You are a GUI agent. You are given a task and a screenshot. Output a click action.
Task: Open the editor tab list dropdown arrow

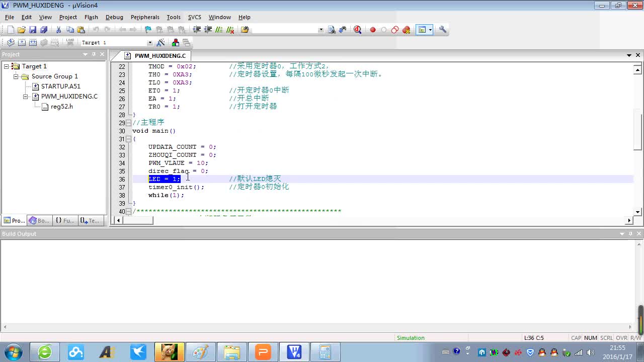(x=629, y=55)
